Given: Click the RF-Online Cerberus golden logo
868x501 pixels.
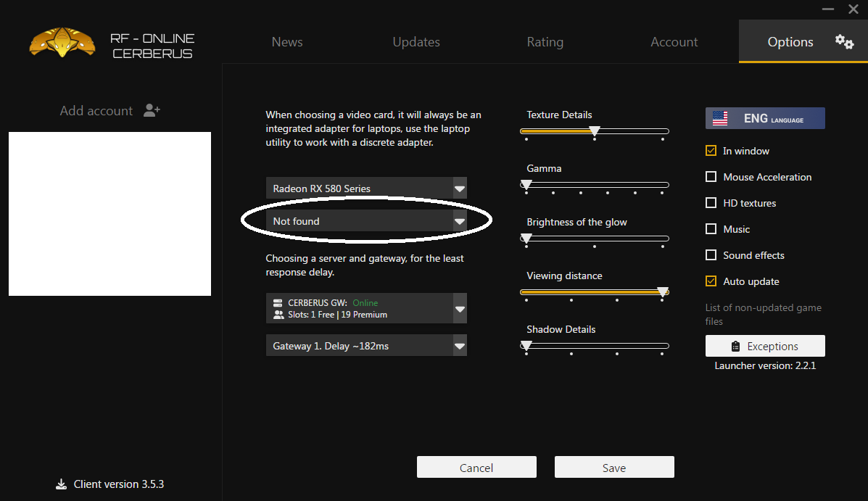Looking at the screenshot, I should pyautogui.click(x=62, y=42).
